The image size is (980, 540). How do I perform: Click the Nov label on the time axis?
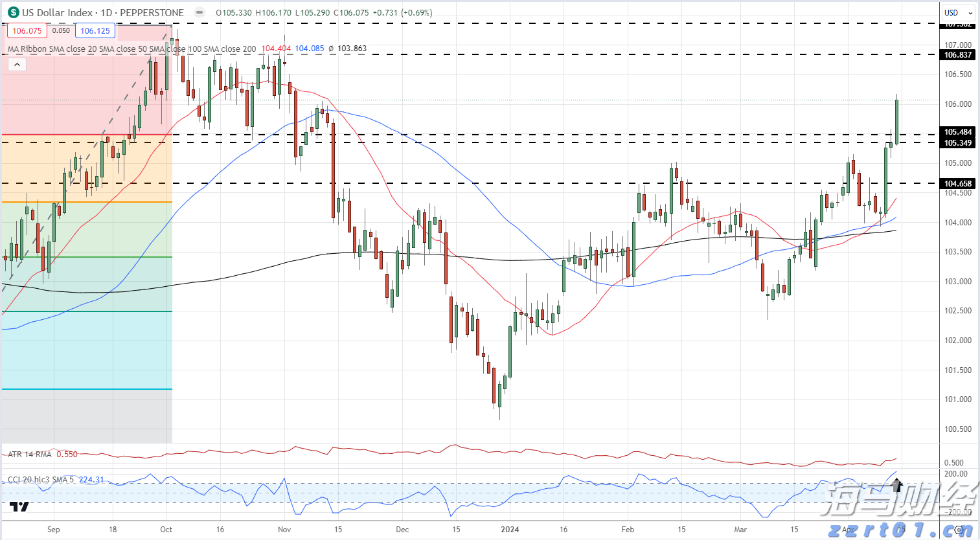tap(284, 530)
